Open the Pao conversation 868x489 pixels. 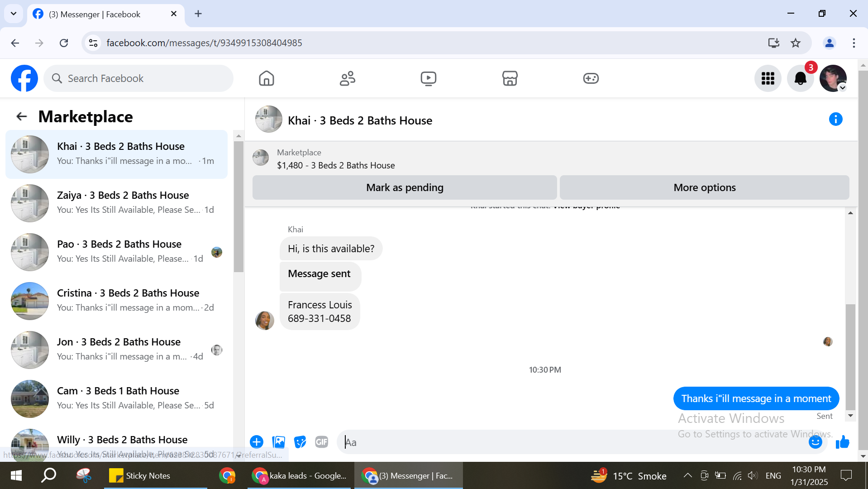point(117,252)
